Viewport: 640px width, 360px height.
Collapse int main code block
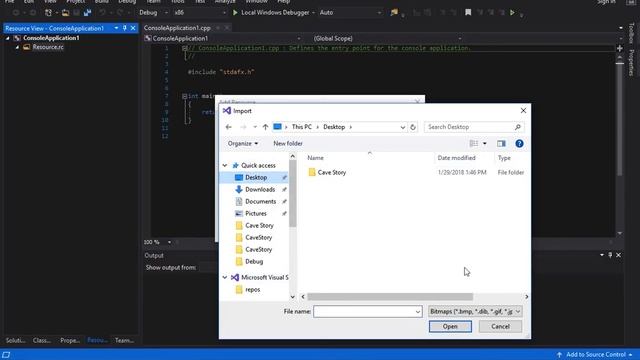(x=184, y=96)
